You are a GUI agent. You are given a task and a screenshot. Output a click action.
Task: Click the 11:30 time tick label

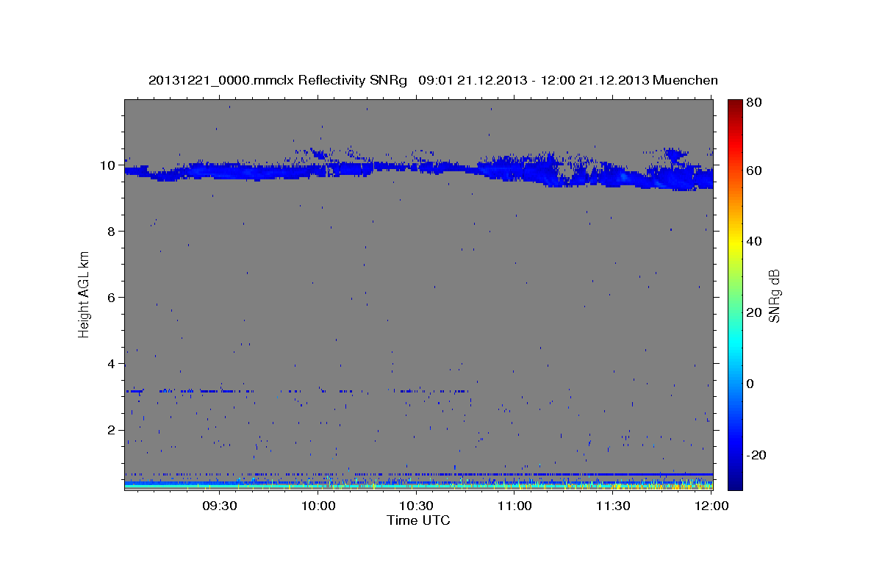613,506
